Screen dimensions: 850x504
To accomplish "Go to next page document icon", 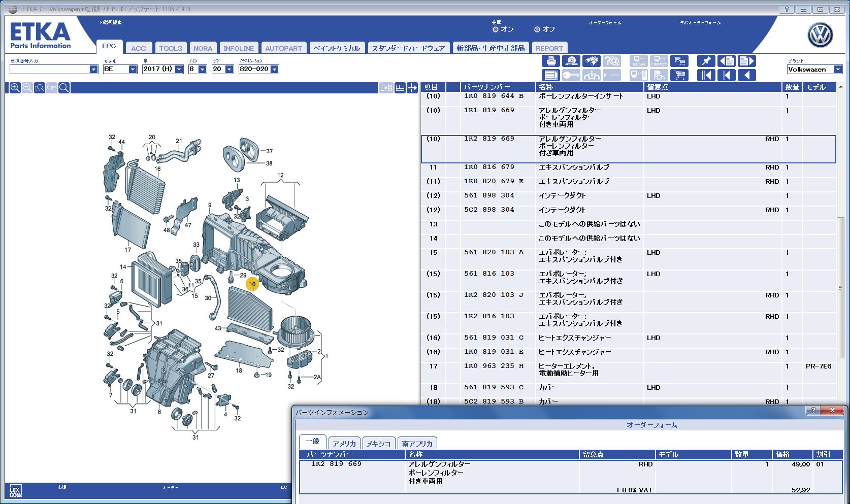I will (x=746, y=61).
